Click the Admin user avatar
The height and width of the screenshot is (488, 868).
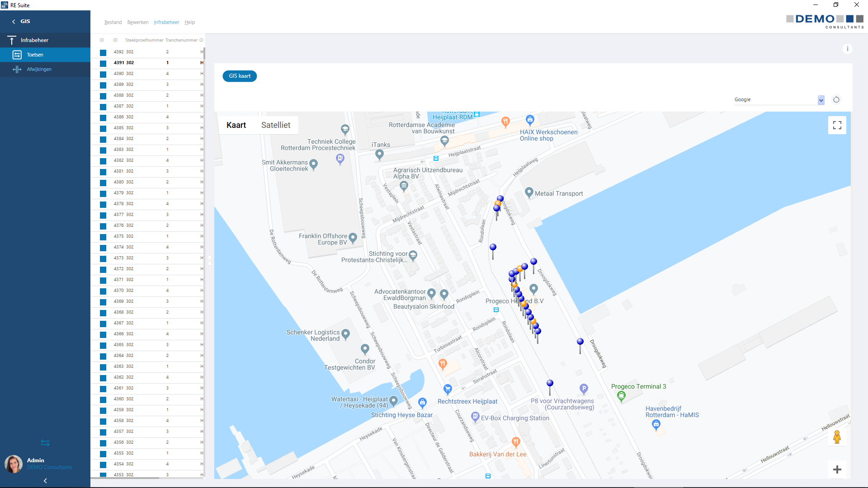[x=14, y=464]
